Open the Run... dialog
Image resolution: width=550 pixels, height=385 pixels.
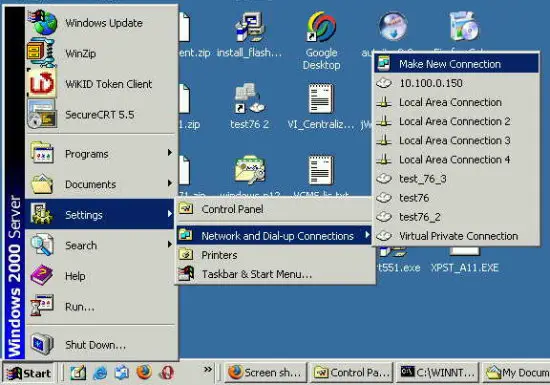tap(101, 306)
